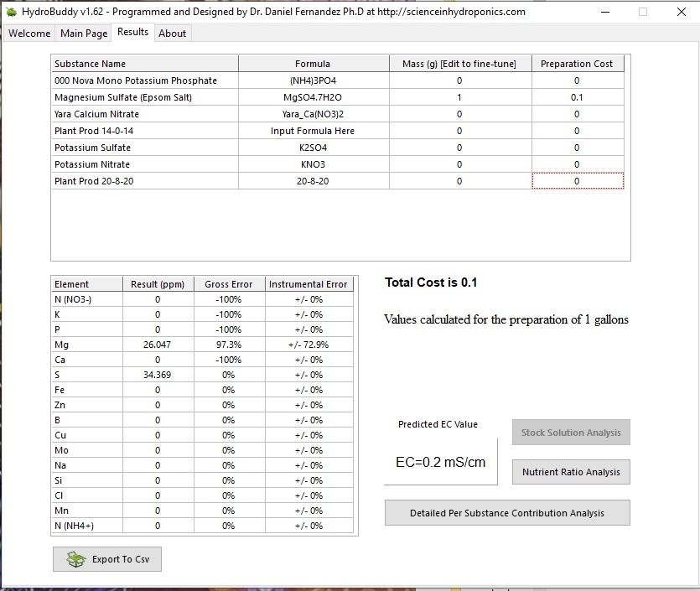Click S result value '34.369'
This screenshot has height=591, width=700.
[157, 375]
